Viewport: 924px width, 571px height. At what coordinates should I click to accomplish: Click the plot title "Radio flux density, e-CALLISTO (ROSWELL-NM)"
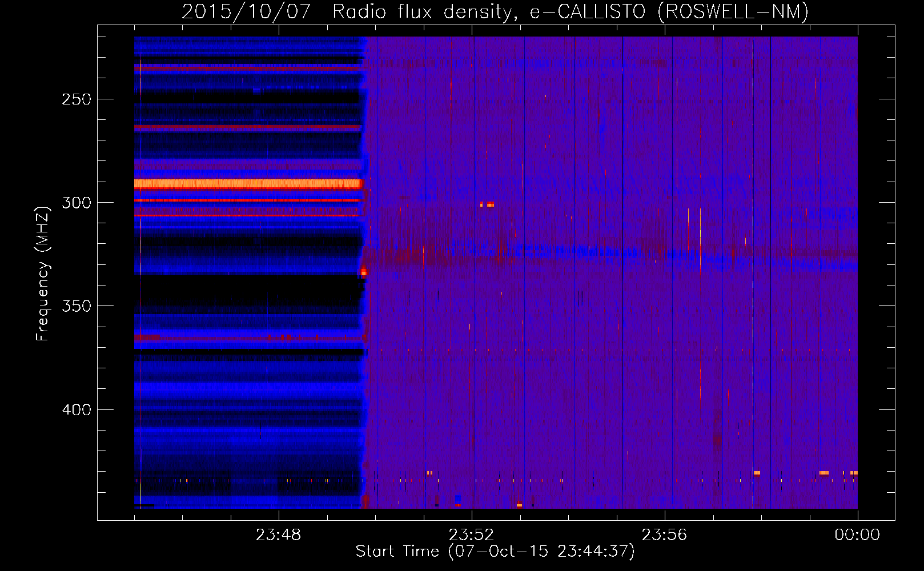coord(571,11)
